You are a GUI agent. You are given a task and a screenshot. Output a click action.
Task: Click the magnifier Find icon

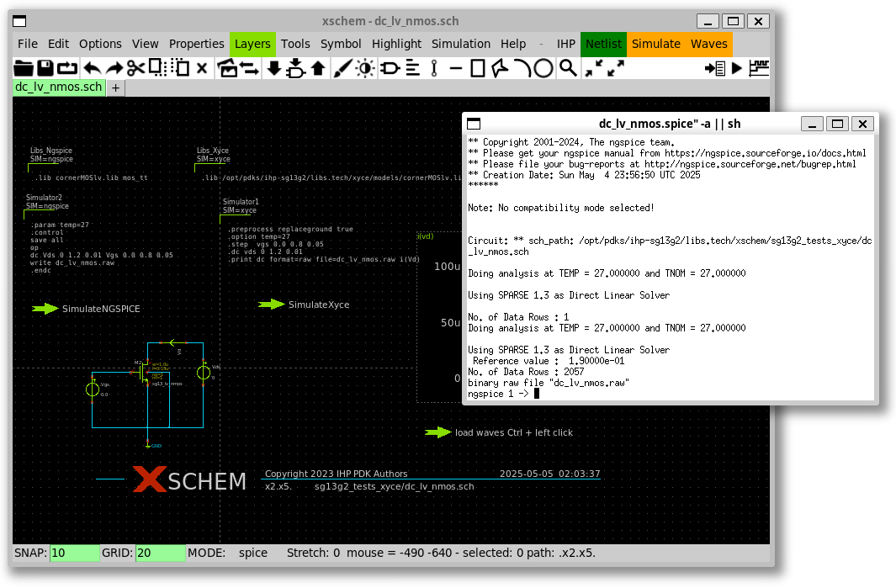[x=569, y=69]
